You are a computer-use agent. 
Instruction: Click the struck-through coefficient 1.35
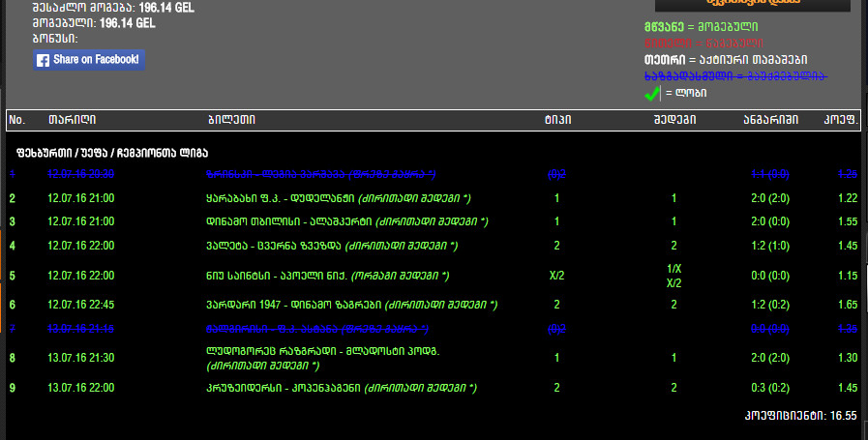coord(848,329)
